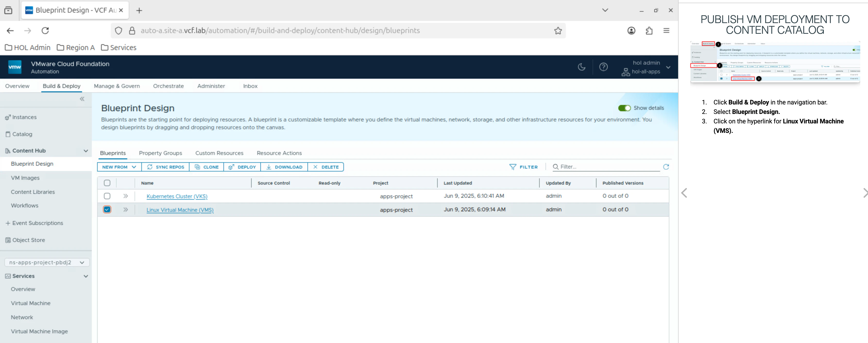Open the NEW FROM dropdown
Screen dimensions: 868x343
coord(119,167)
